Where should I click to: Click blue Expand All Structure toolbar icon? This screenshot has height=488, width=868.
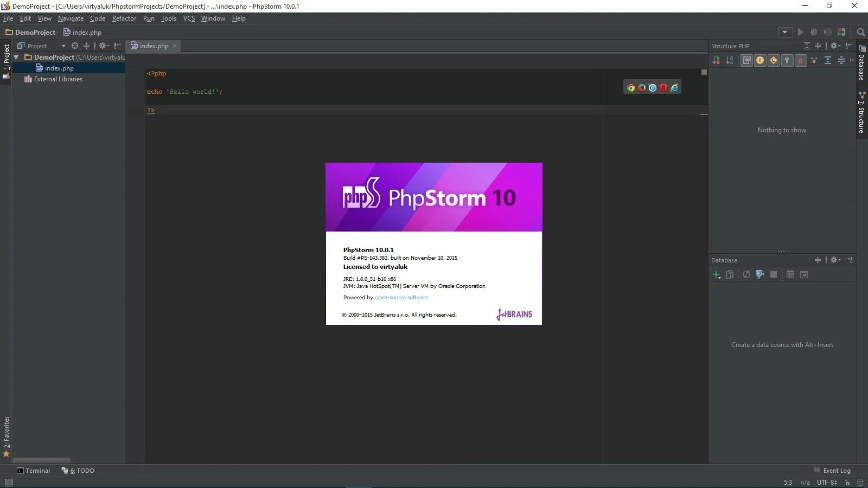coord(828,61)
